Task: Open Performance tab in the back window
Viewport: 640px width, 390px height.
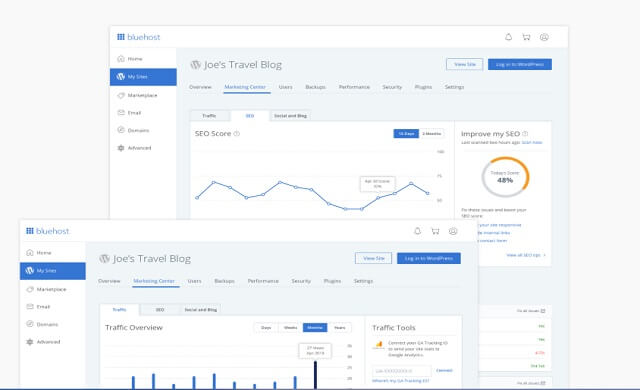Action: (x=354, y=87)
